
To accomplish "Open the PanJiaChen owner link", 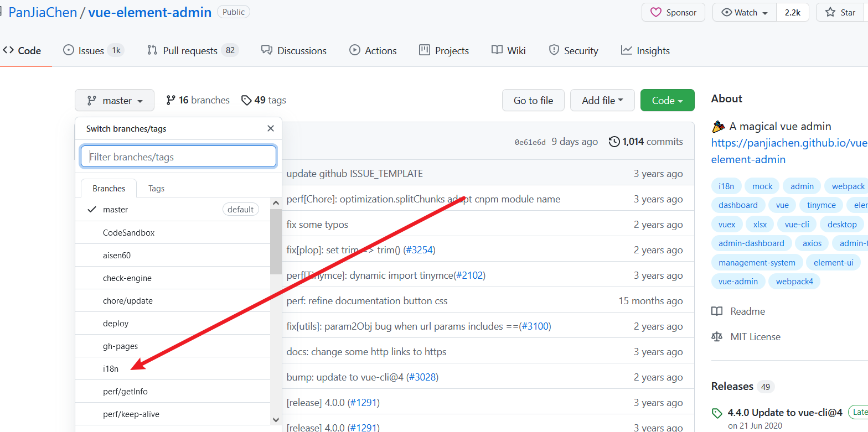I will 43,12.
